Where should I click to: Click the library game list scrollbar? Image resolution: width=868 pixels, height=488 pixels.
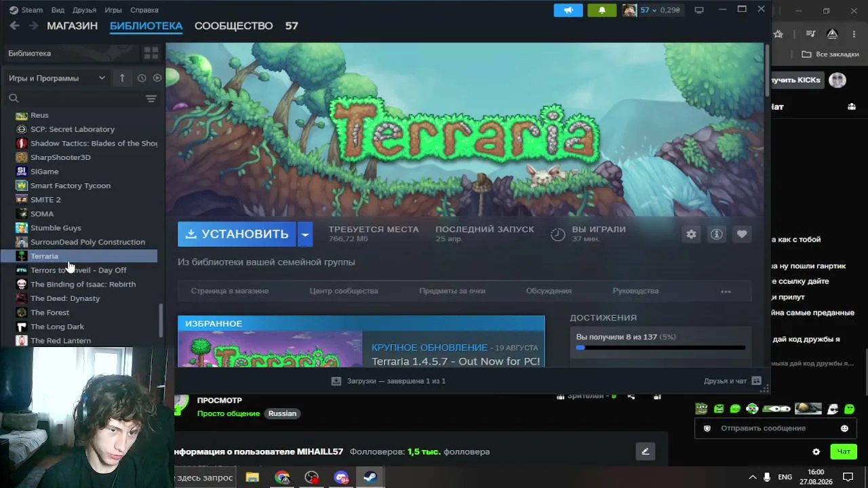pos(161,320)
